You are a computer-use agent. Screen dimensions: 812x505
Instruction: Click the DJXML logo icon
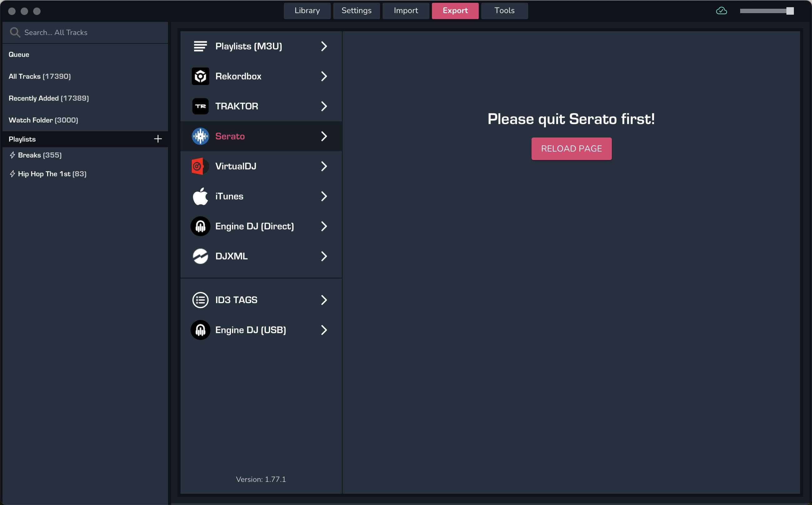tap(200, 256)
